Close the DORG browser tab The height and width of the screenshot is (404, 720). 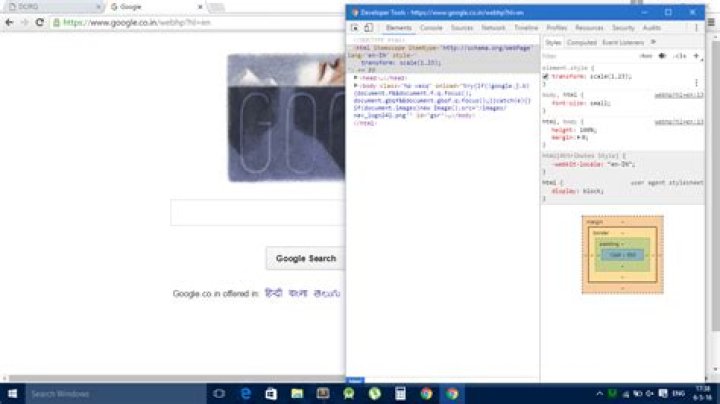pos(98,7)
